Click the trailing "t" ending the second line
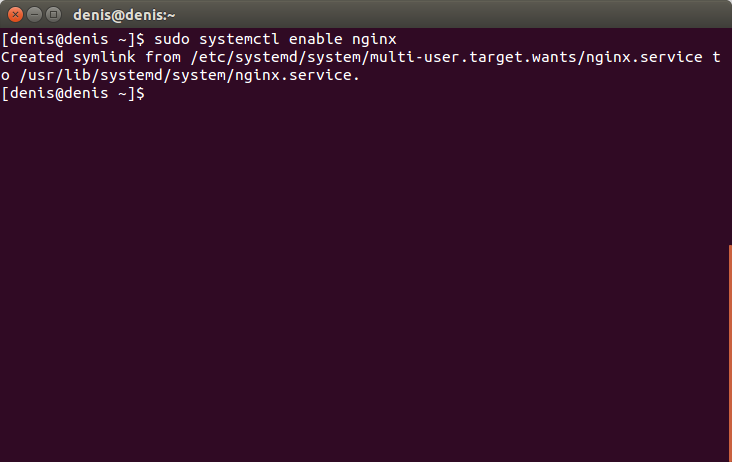The width and height of the screenshot is (732, 462). point(716,57)
